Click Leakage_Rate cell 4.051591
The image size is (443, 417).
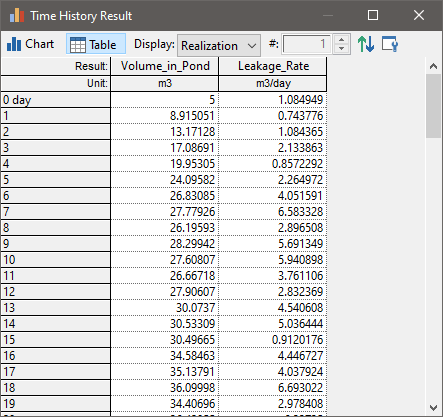coord(273,196)
